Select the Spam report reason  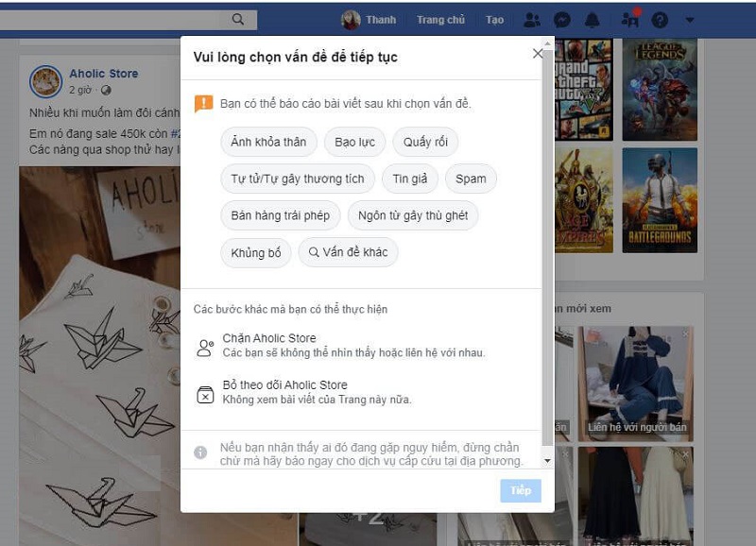click(471, 179)
